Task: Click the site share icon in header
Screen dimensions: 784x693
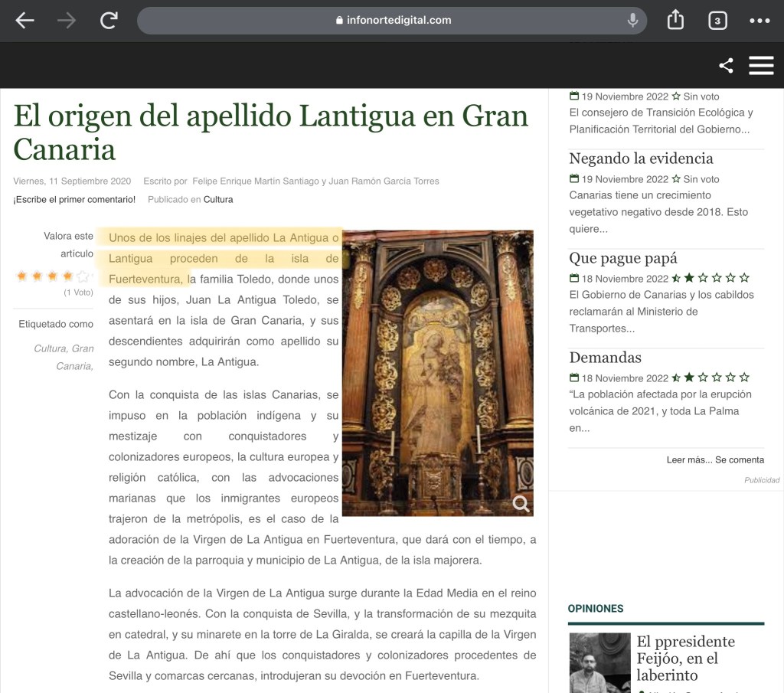Action: pyautogui.click(x=726, y=66)
